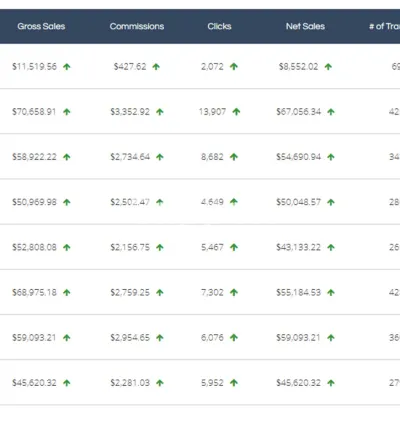The image size is (400, 424).
Task: Sort by the Clicks column header
Action: click(x=219, y=26)
